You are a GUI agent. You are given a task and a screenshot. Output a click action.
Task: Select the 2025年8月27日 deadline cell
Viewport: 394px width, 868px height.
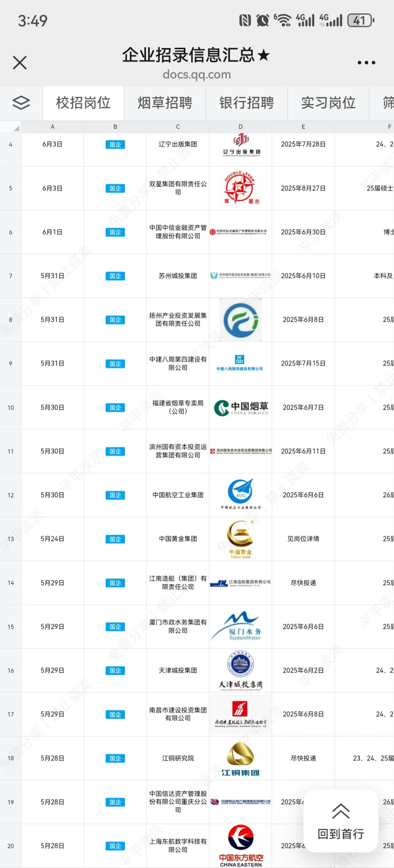[303, 188]
